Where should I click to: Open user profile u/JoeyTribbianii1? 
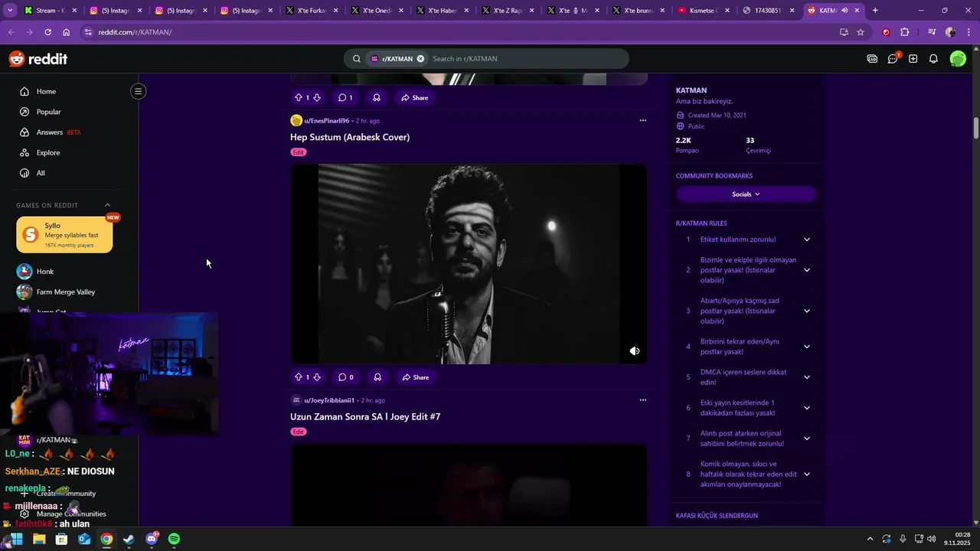[x=329, y=400]
